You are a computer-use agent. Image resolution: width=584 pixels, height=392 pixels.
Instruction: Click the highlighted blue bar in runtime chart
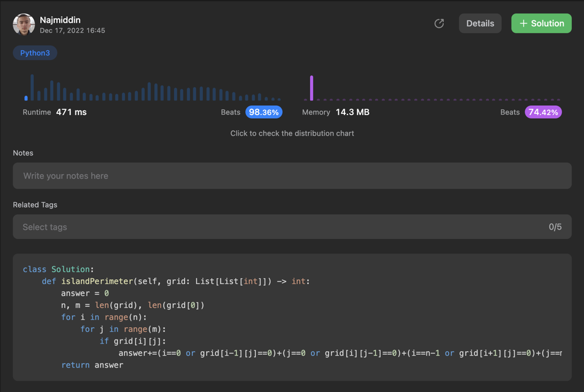[26, 98]
